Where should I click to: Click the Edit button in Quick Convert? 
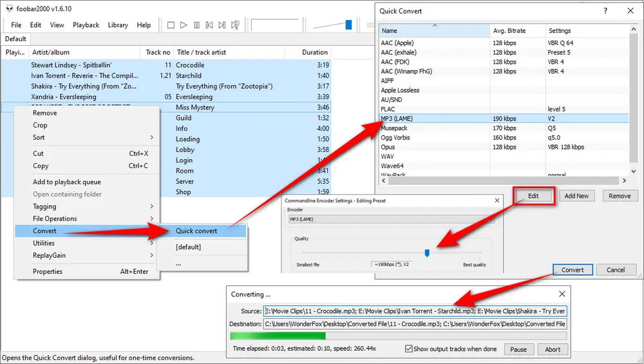click(533, 196)
